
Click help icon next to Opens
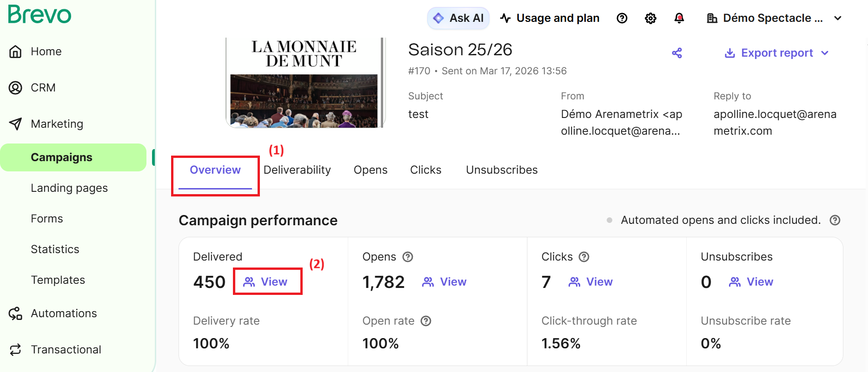tap(408, 257)
